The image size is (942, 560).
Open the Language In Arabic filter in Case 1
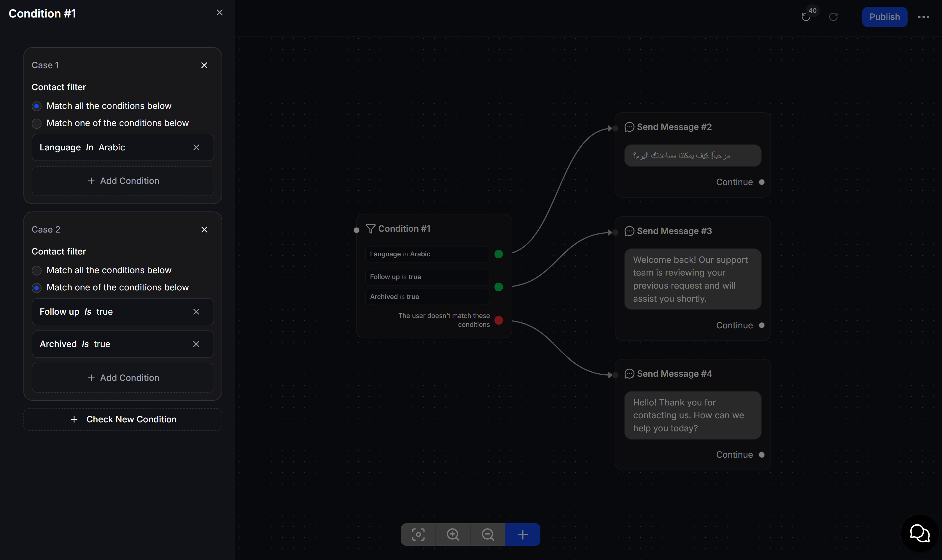[x=123, y=147]
